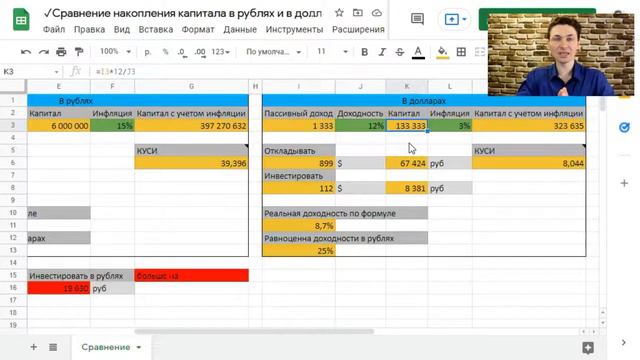The image size is (640, 360).
Task: Select cell with 8,7%
Action: tap(299, 226)
